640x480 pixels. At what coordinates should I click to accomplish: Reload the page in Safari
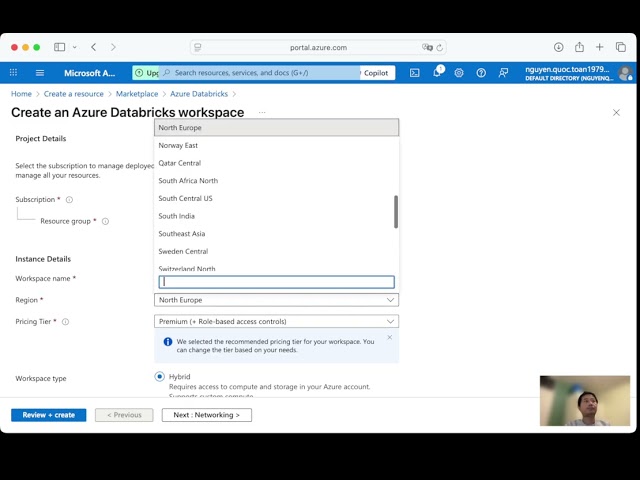[440, 47]
